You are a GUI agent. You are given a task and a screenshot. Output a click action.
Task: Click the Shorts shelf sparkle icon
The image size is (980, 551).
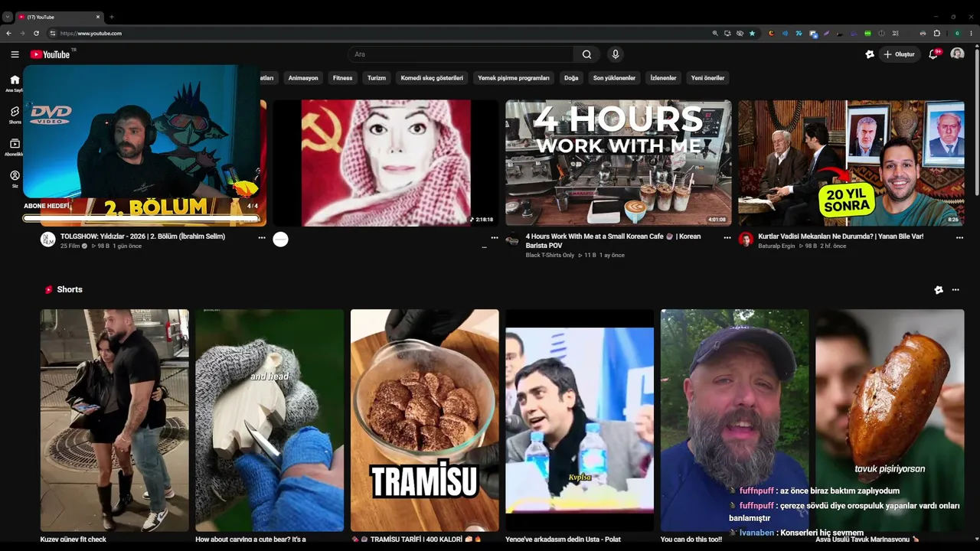click(939, 290)
